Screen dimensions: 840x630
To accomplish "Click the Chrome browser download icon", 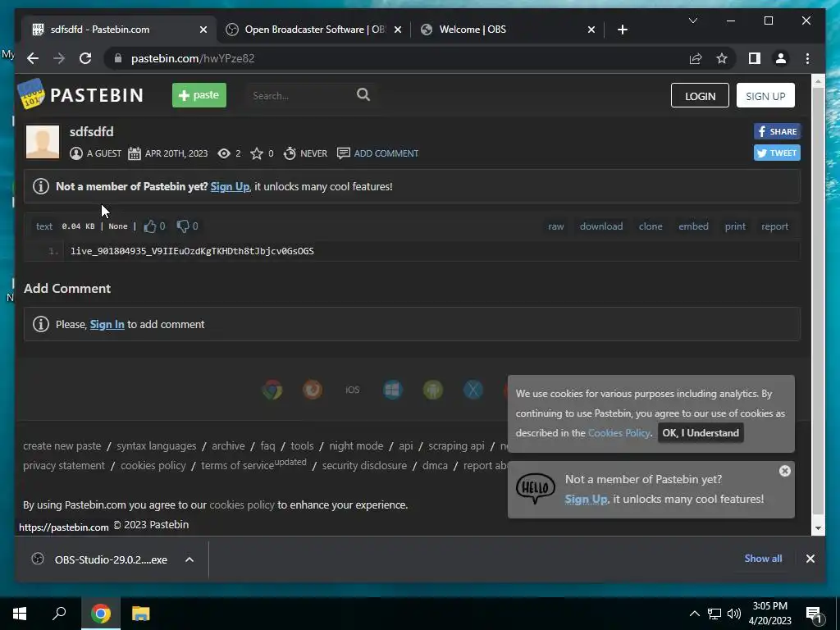I will click(x=272, y=390).
